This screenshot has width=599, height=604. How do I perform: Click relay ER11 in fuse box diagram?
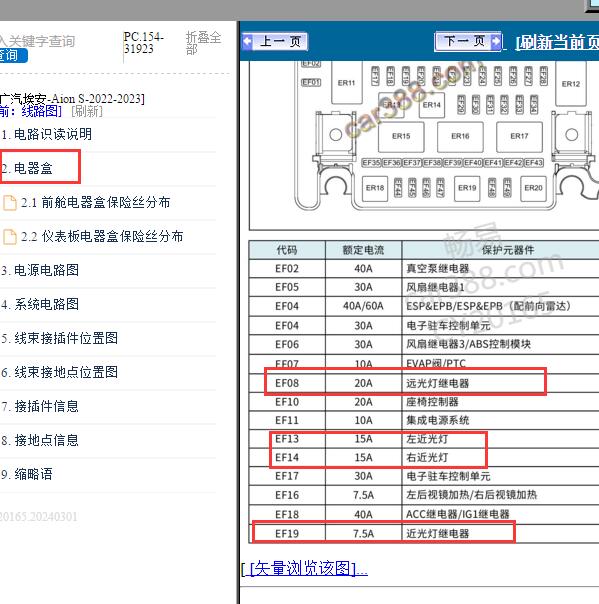tap(347, 82)
